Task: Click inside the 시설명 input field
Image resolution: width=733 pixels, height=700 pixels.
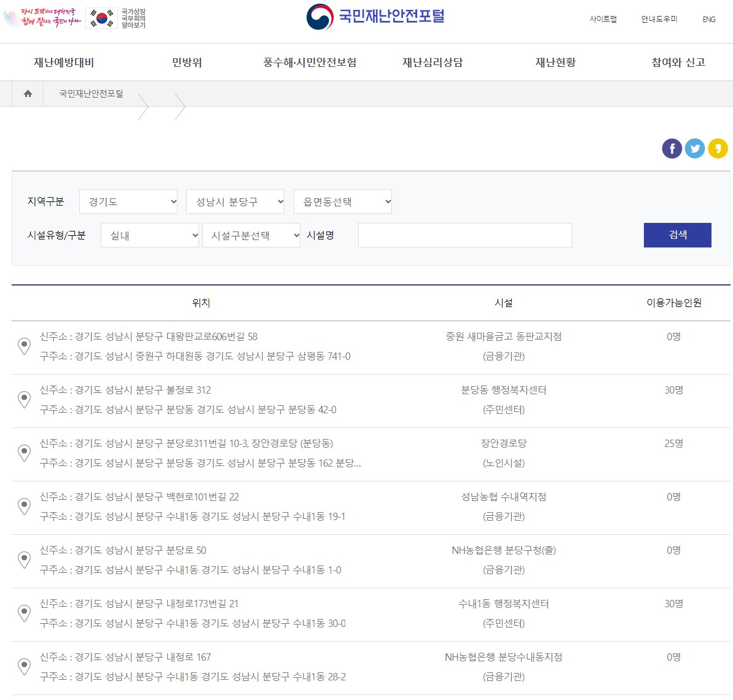Action: (x=464, y=235)
